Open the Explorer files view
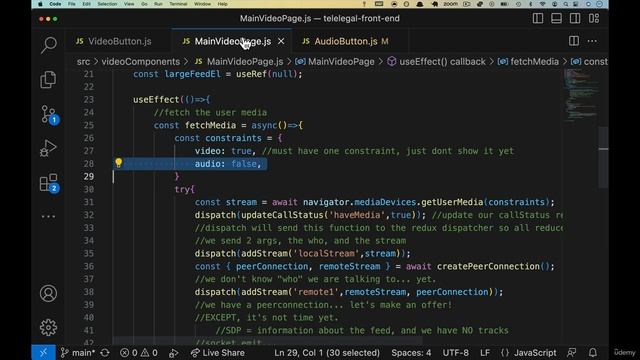The height and width of the screenshot is (360, 640). click(48, 79)
